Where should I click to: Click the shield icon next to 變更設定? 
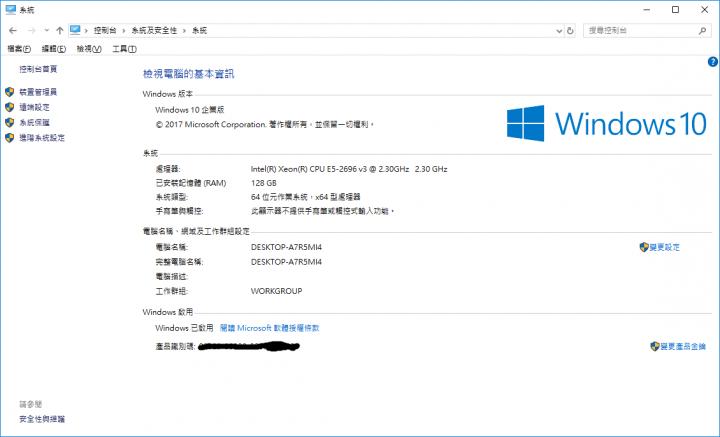pos(644,247)
